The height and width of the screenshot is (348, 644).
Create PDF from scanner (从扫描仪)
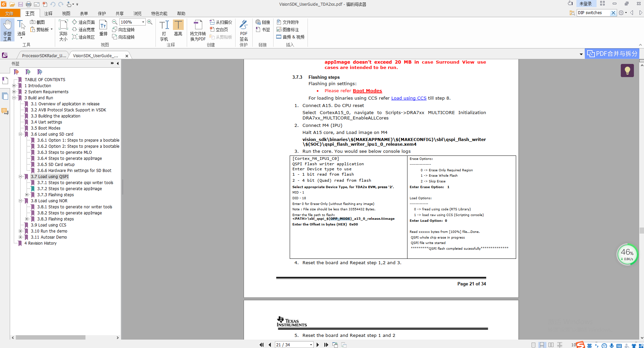click(221, 22)
